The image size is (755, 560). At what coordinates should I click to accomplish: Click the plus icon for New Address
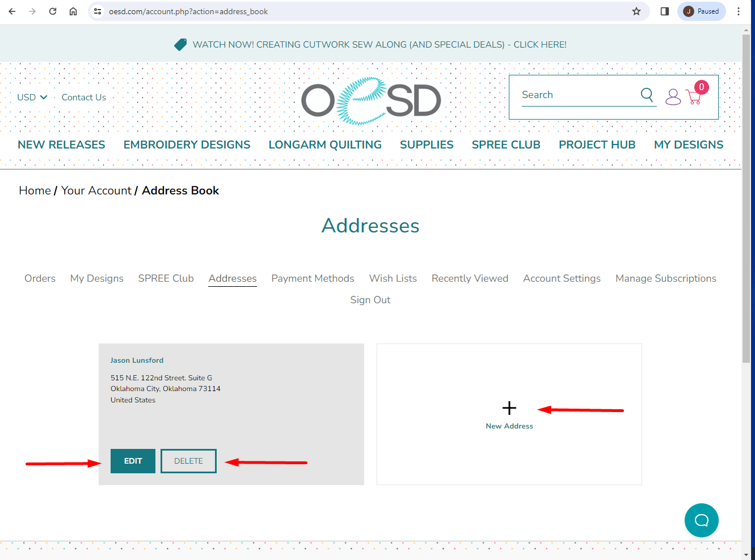509,408
